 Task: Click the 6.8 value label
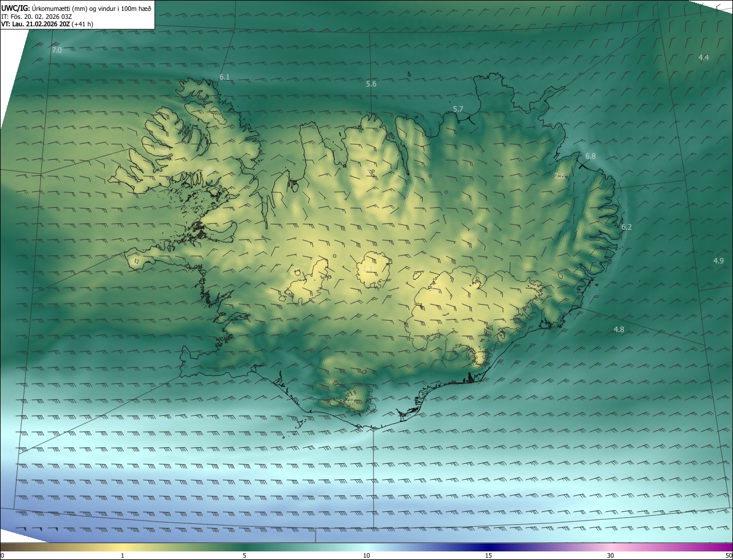(590, 156)
